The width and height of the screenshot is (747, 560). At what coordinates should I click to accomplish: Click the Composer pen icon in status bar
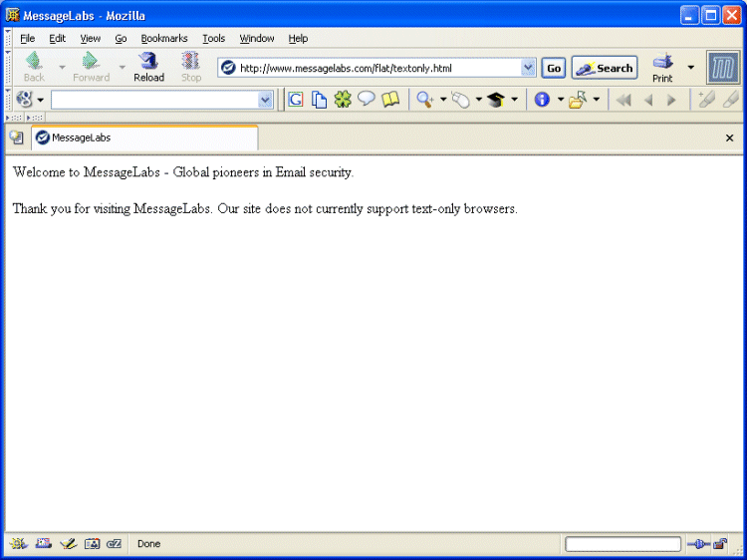pyautogui.click(x=68, y=543)
